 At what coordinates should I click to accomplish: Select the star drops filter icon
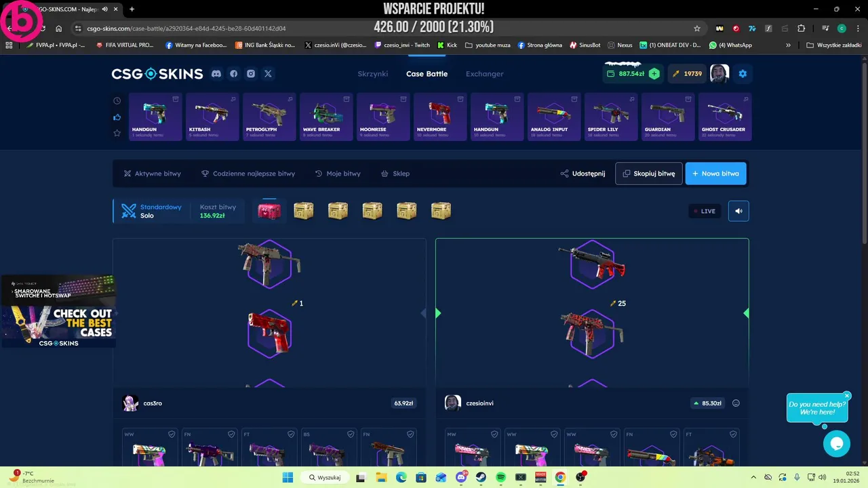117,134
